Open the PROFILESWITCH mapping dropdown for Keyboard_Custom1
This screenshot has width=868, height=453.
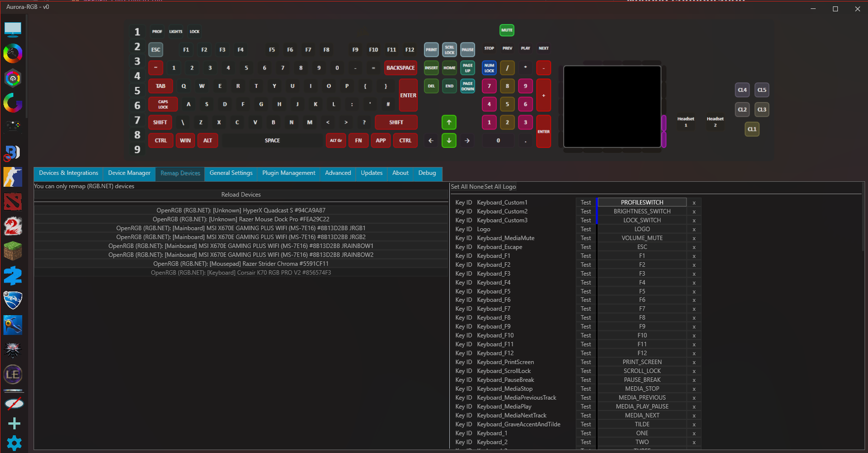pyautogui.click(x=642, y=203)
